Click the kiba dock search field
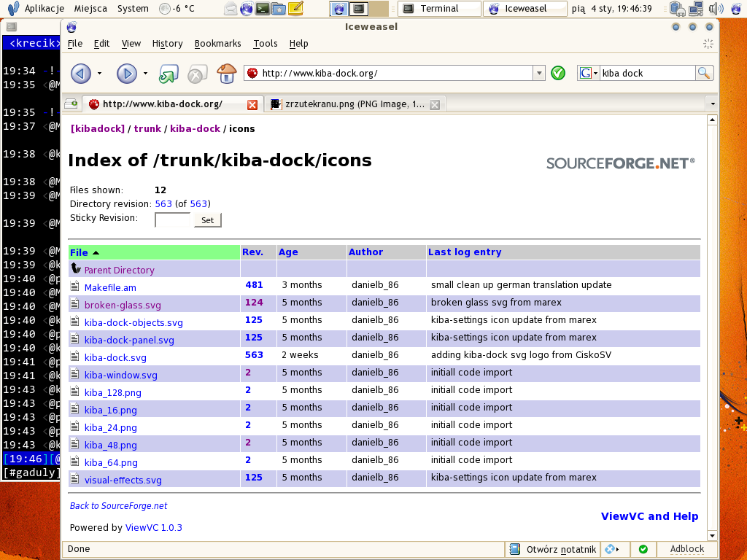Image resolution: width=747 pixels, height=560 pixels. coord(647,73)
